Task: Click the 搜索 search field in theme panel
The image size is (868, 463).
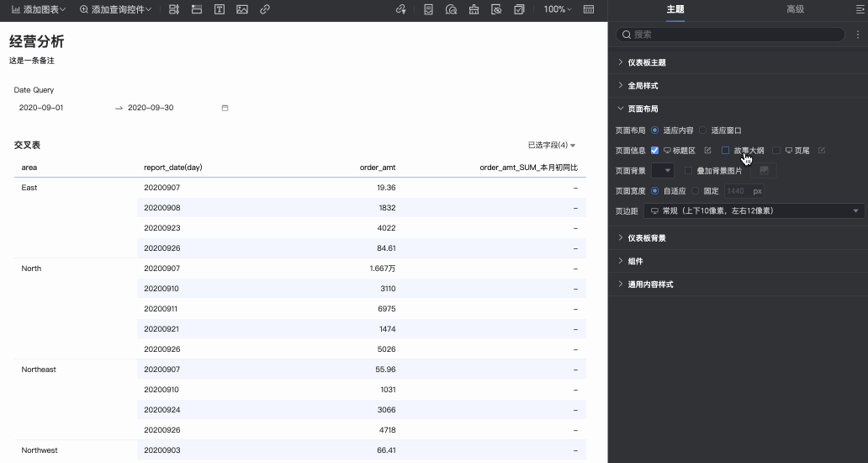Action: click(x=730, y=35)
